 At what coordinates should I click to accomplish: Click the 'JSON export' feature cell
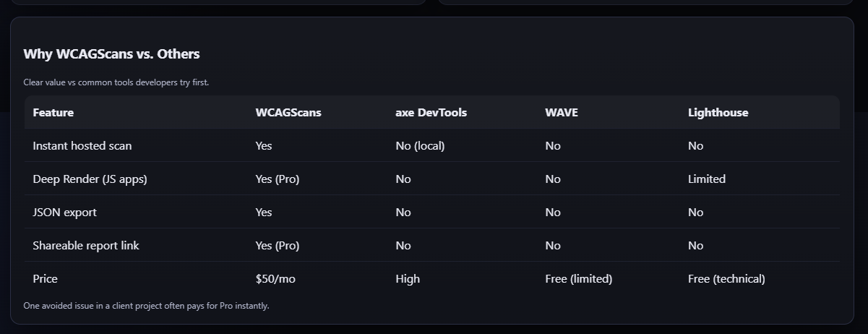click(x=64, y=213)
